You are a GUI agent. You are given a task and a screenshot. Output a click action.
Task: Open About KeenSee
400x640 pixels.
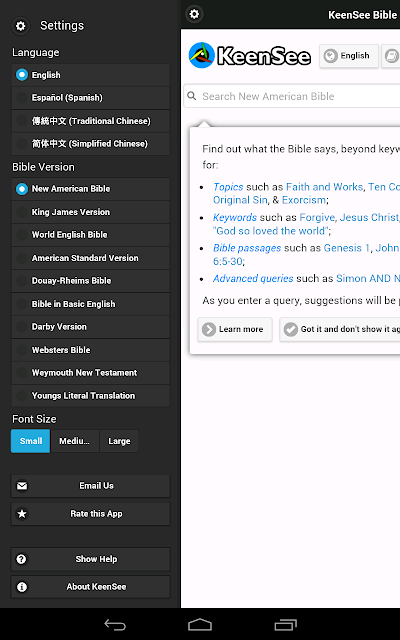coord(90,587)
